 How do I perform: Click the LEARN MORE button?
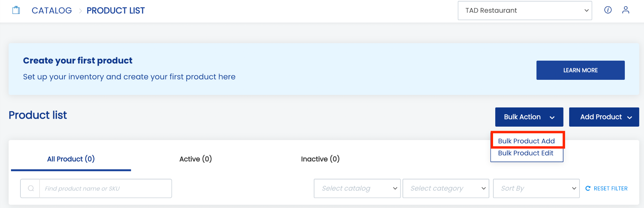[x=580, y=70]
